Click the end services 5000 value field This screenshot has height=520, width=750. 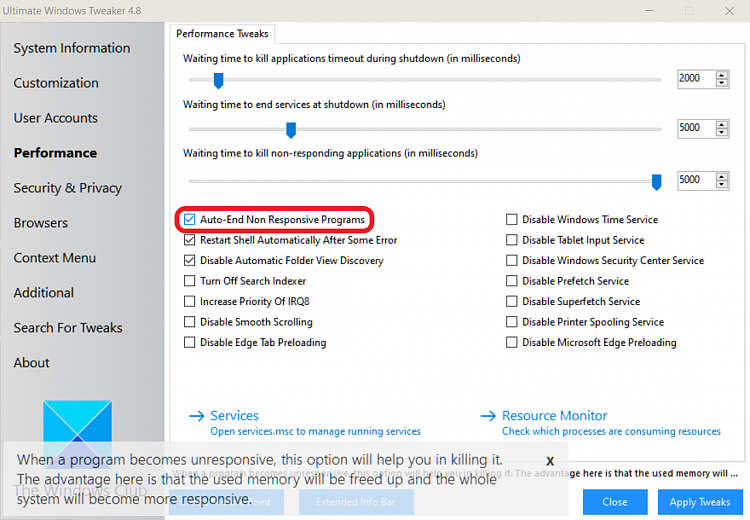(696, 128)
